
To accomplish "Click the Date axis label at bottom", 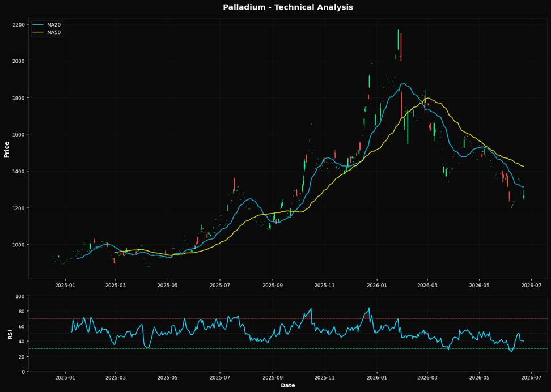I will [x=288, y=385].
